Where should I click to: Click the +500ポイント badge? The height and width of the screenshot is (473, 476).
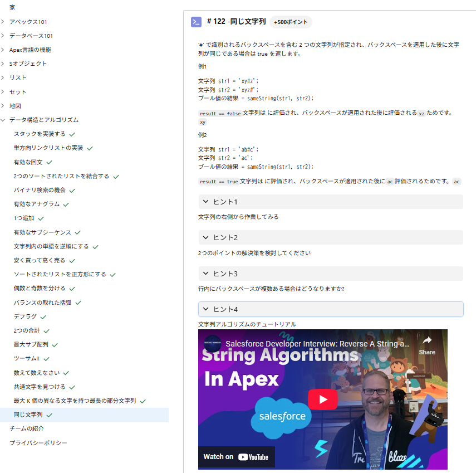pos(289,23)
